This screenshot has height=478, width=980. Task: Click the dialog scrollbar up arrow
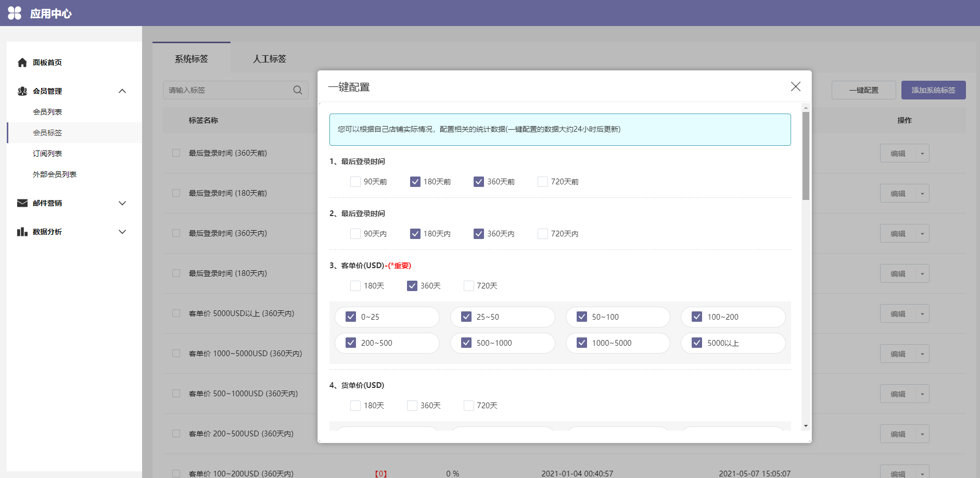(806, 108)
